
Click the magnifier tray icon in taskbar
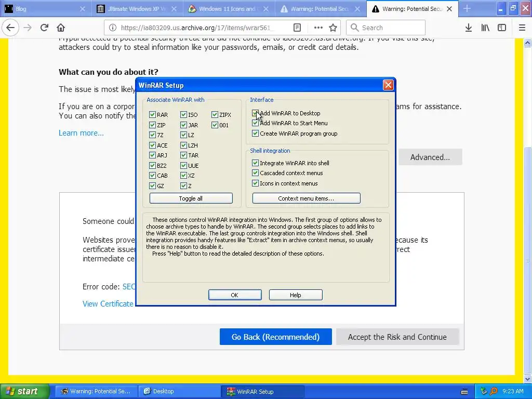[494, 391]
